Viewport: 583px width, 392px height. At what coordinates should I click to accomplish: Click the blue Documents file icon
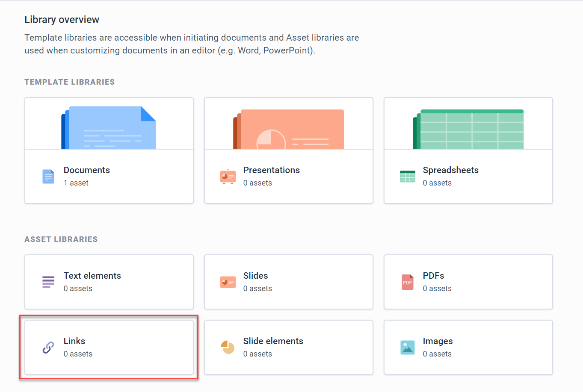coord(48,177)
